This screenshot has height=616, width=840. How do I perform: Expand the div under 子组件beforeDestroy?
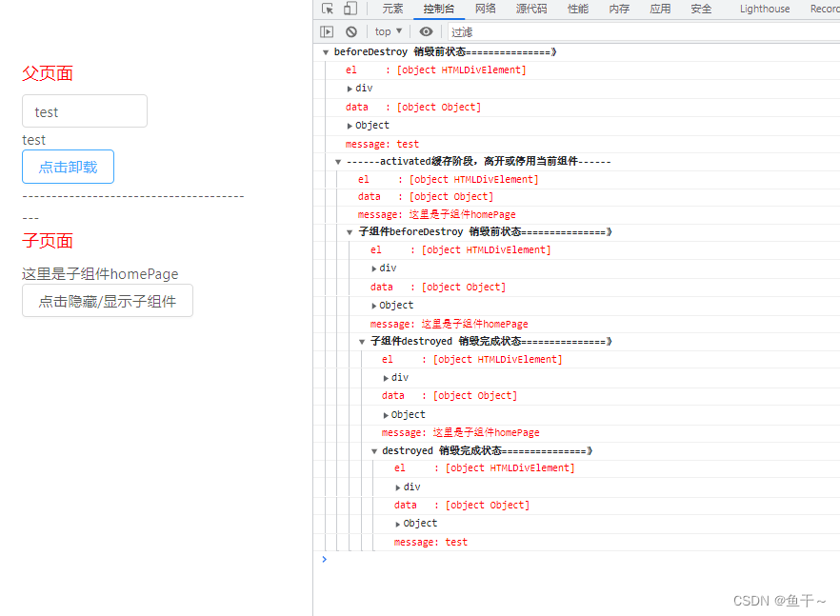(x=374, y=268)
